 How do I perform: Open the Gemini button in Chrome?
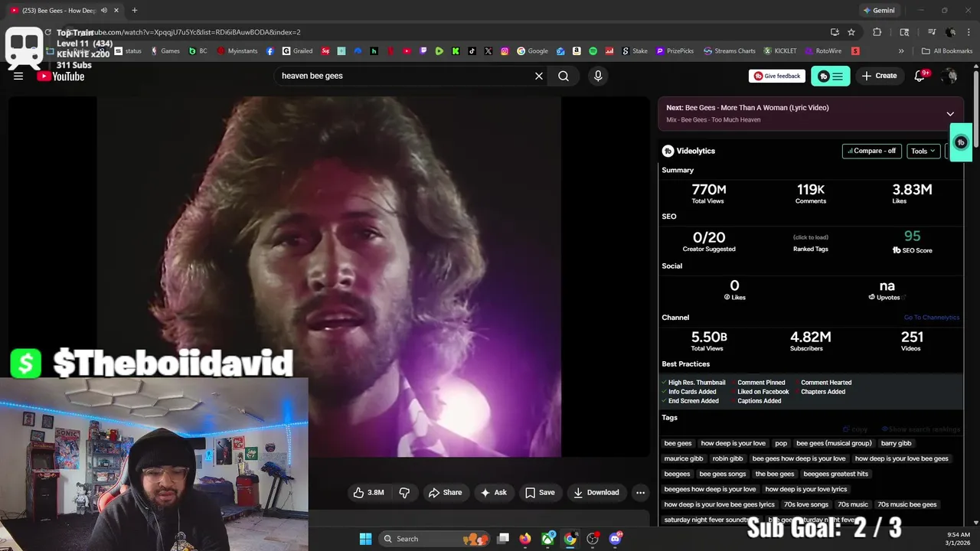point(878,11)
